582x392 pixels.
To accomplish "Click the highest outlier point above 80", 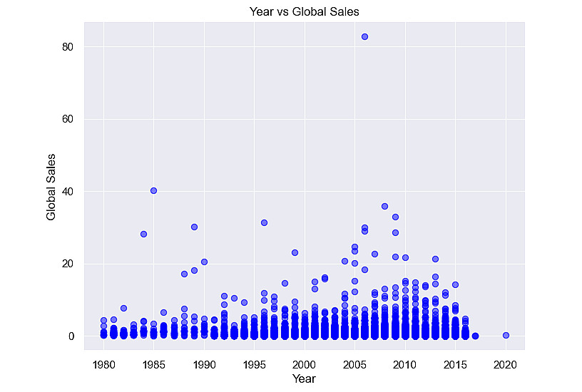I will [x=365, y=37].
